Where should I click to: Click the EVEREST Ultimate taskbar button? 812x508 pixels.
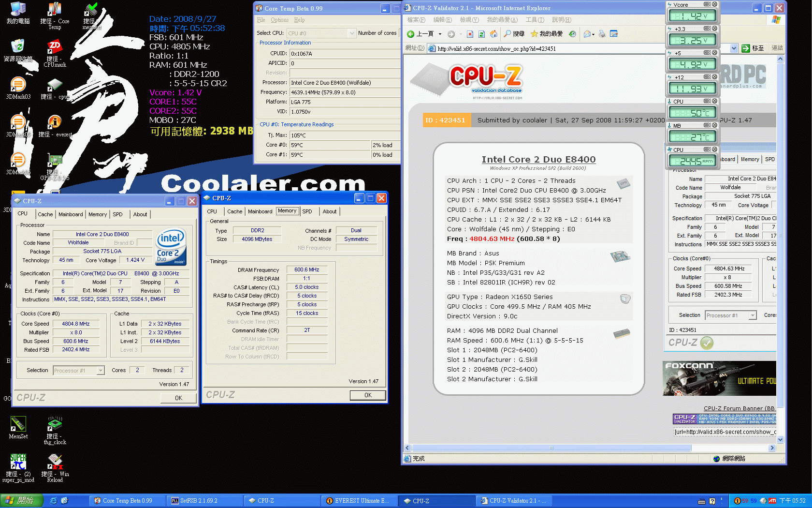tap(360, 501)
